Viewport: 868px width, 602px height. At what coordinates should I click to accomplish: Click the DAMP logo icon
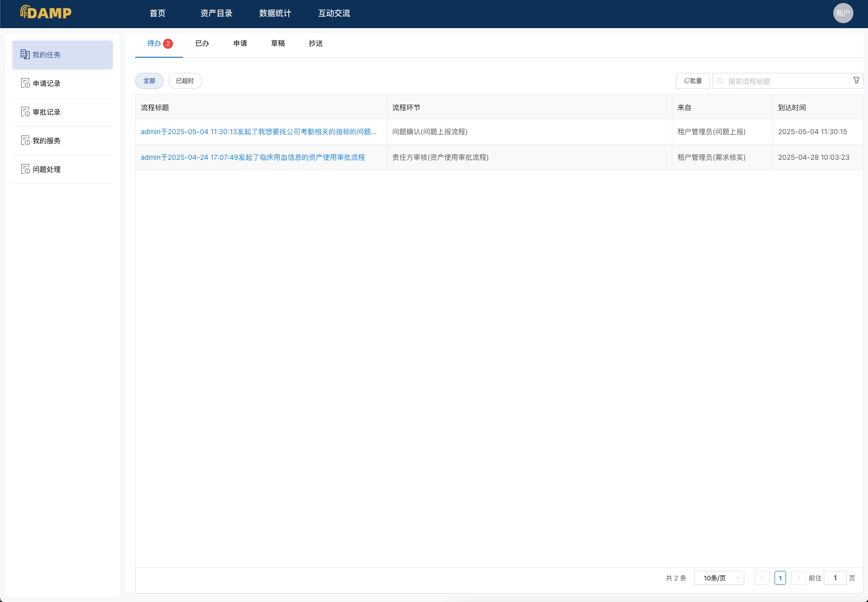click(x=23, y=12)
